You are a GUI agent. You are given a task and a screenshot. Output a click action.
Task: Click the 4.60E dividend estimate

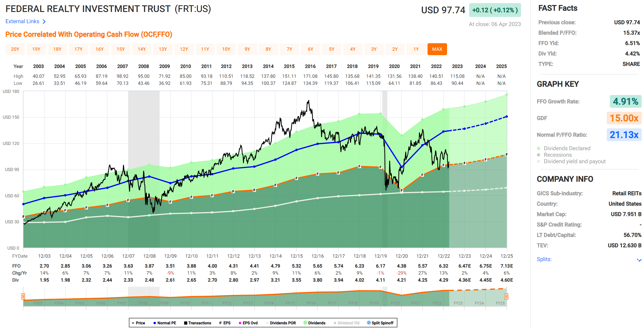[x=507, y=280]
